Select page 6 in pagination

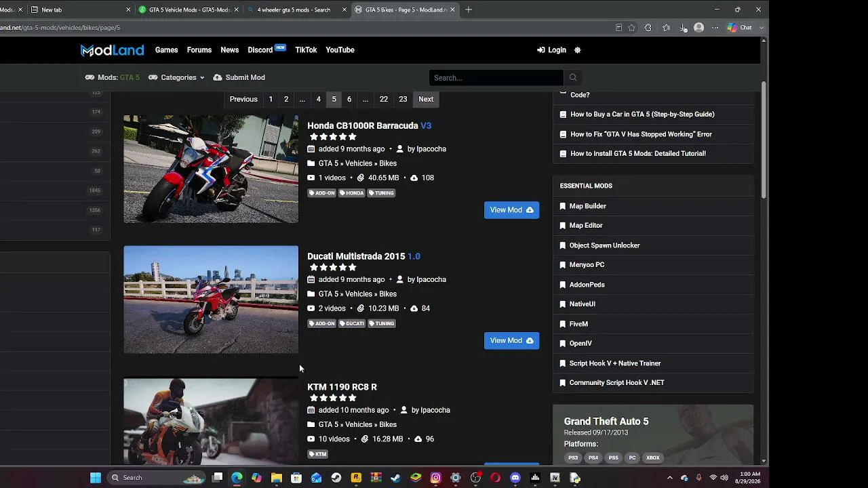click(349, 100)
